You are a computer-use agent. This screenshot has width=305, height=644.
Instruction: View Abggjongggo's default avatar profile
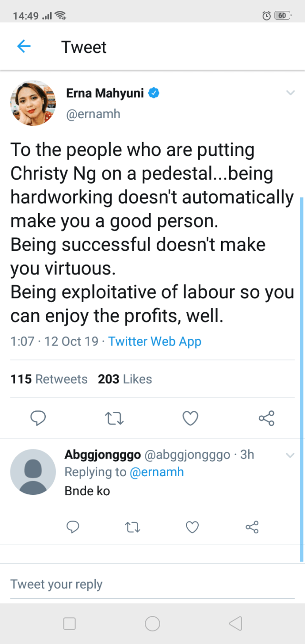33,471
